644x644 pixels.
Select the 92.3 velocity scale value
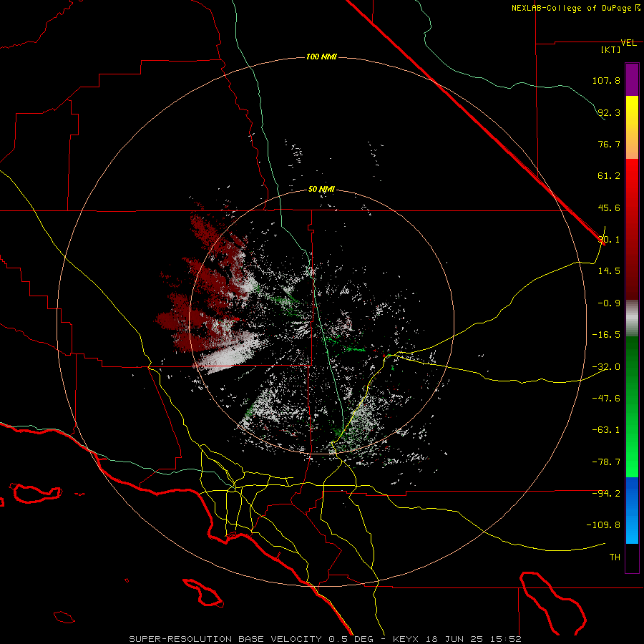(x=609, y=112)
